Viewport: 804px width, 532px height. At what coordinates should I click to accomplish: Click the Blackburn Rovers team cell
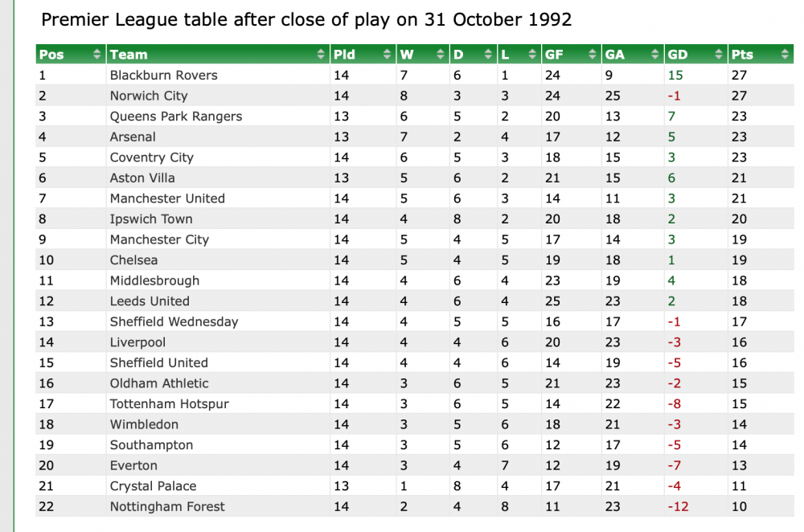coord(164,76)
